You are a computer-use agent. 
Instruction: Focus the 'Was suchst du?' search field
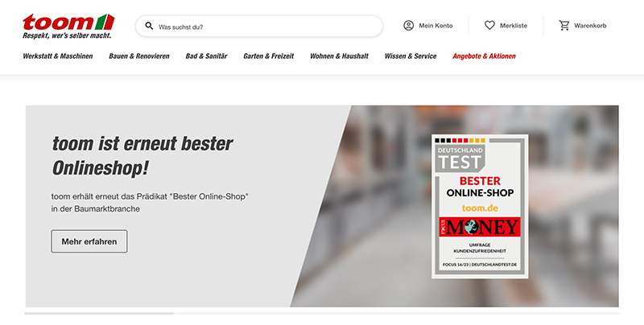point(259,27)
